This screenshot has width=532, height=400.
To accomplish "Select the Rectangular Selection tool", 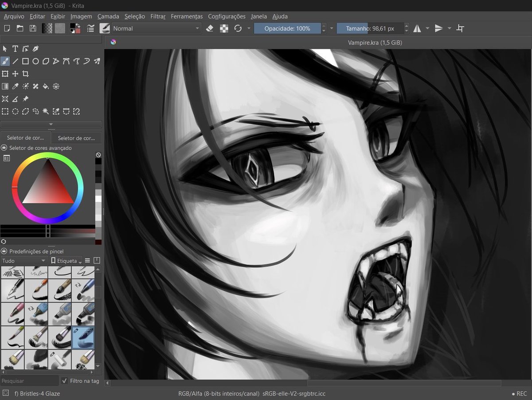I will [x=5, y=111].
